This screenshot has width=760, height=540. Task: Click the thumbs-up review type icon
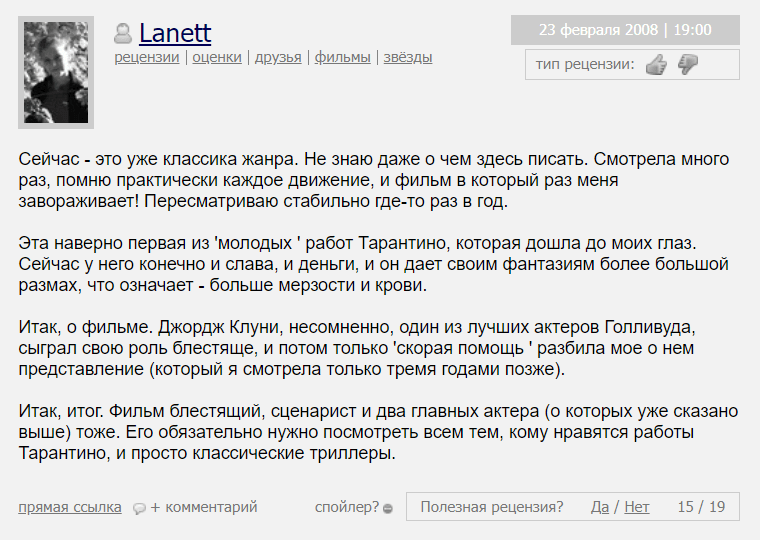pos(656,64)
